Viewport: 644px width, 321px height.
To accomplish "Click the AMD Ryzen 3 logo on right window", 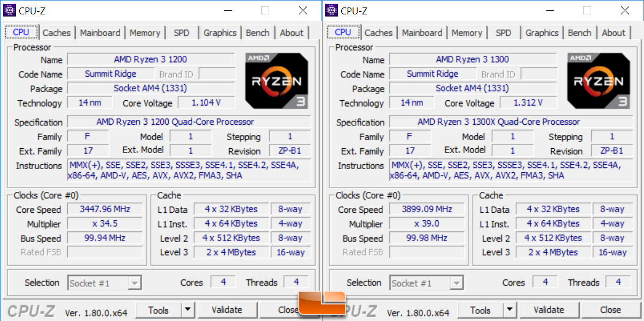I will tap(599, 80).
